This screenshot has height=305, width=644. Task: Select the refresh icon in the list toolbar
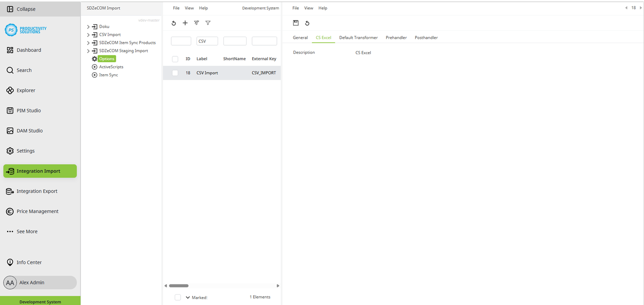click(173, 23)
